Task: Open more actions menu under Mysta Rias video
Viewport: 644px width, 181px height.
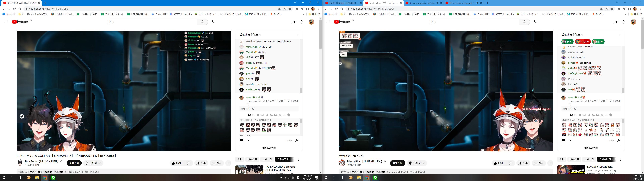Action: coord(550,163)
